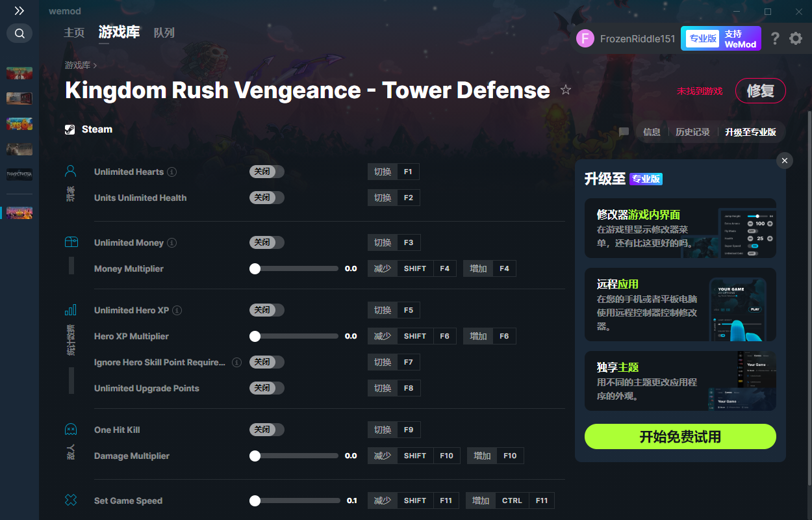Open the 修改器游戏内界面 feature card
This screenshot has width=812, height=520.
tap(680, 228)
